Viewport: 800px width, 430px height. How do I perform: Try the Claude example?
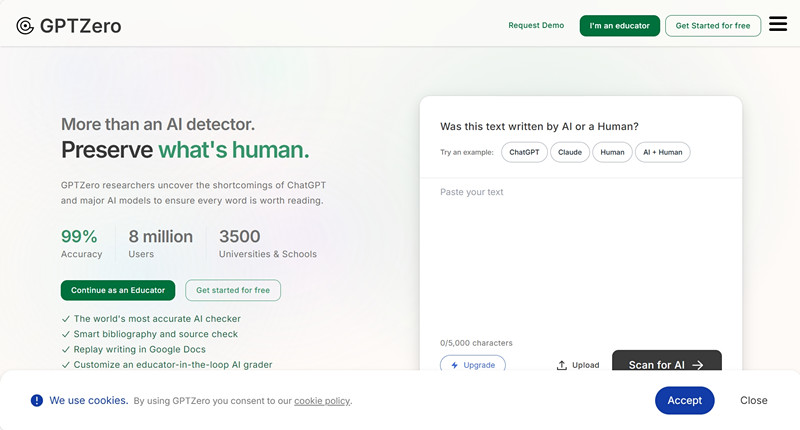[569, 152]
